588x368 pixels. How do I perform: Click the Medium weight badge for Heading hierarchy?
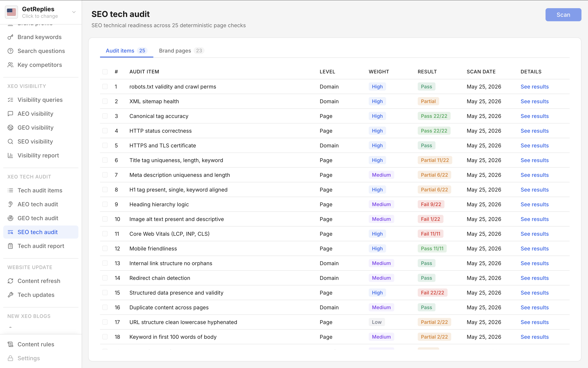pos(381,204)
